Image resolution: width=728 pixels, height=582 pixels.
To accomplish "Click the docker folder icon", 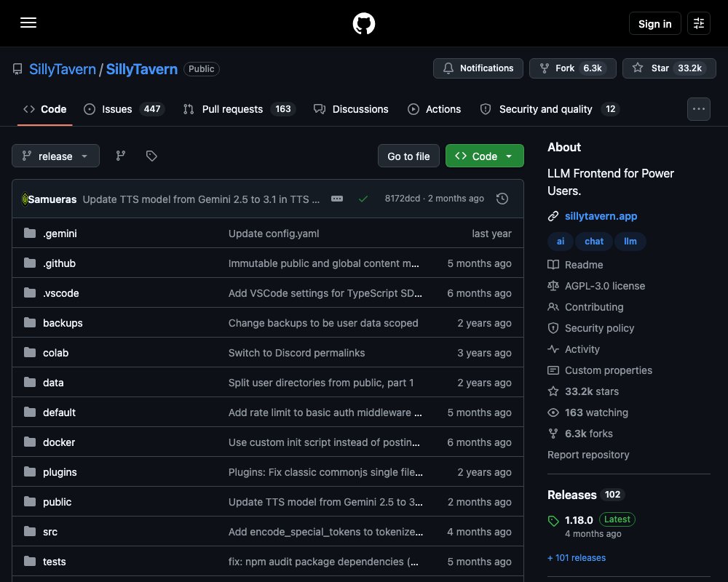I will click(x=30, y=442).
